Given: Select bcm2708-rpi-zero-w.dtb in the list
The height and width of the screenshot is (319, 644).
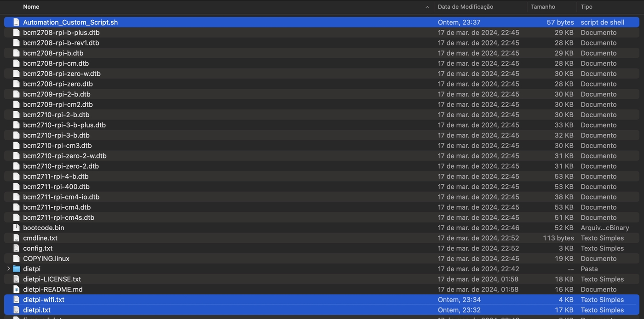Looking at the screenshot, I should (62, 74).
